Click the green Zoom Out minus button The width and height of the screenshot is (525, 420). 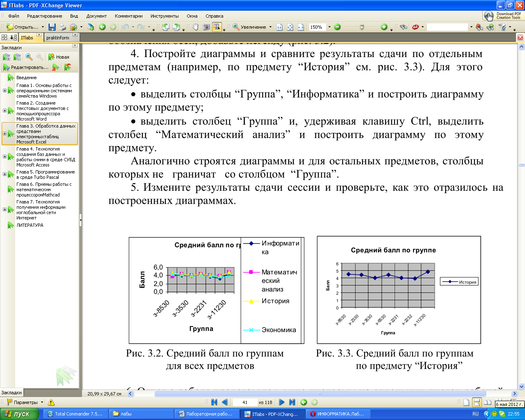(x=337, y=27)
